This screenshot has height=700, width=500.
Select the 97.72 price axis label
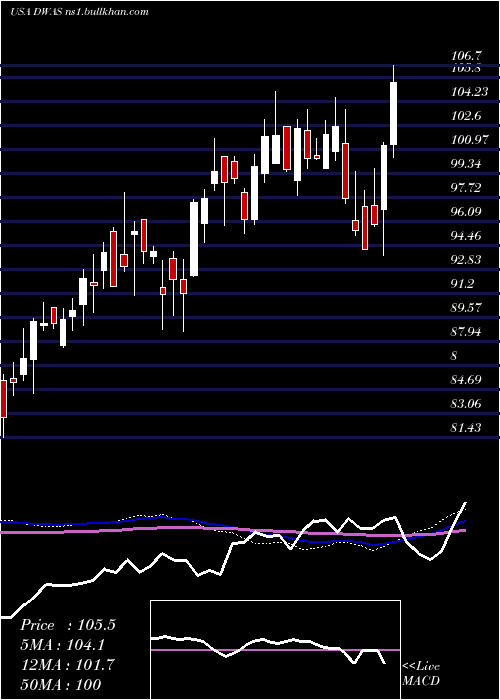pos(466,188)
